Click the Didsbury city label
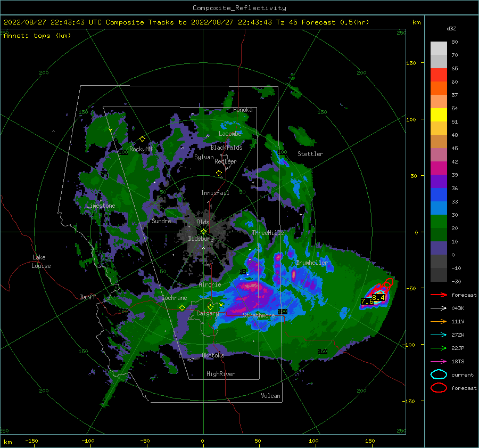479x448 pixels. [201, 239]
